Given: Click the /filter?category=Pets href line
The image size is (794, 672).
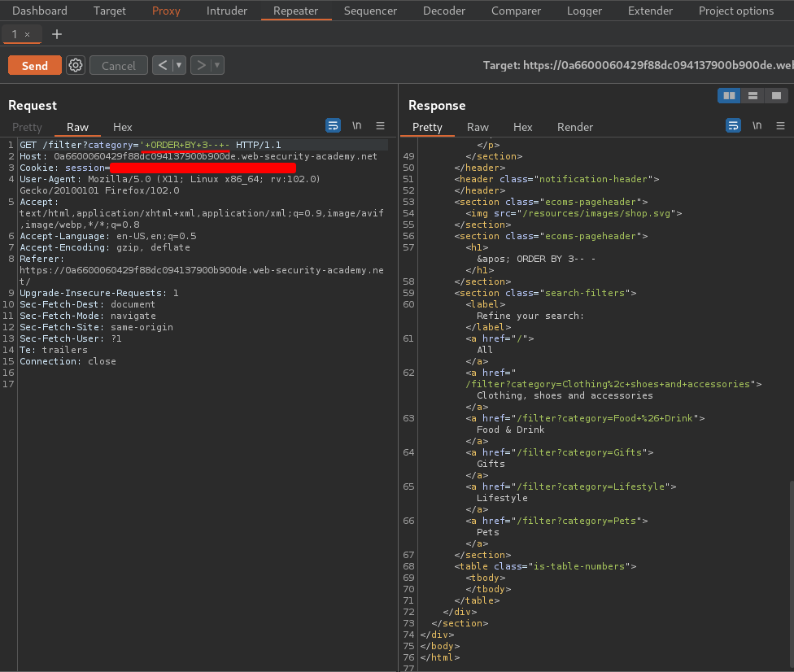Looking at the screenshot, I should click(556, 521).
